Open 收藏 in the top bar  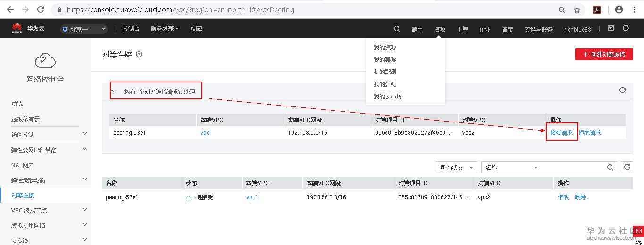[196, 29]
